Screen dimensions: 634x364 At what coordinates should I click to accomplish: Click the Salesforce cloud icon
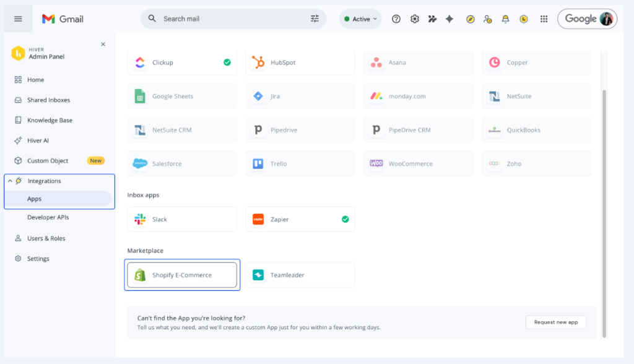(x=140, y=163)
